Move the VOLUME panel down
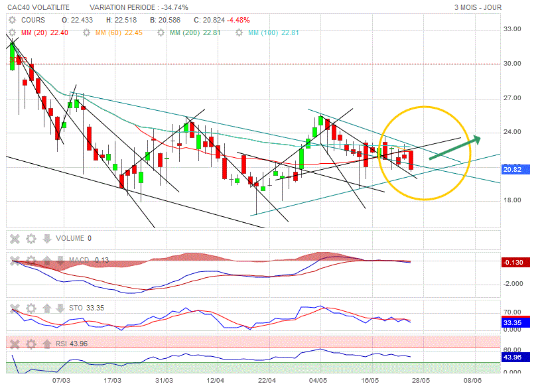The image size is (542, 392). (47, 239)
